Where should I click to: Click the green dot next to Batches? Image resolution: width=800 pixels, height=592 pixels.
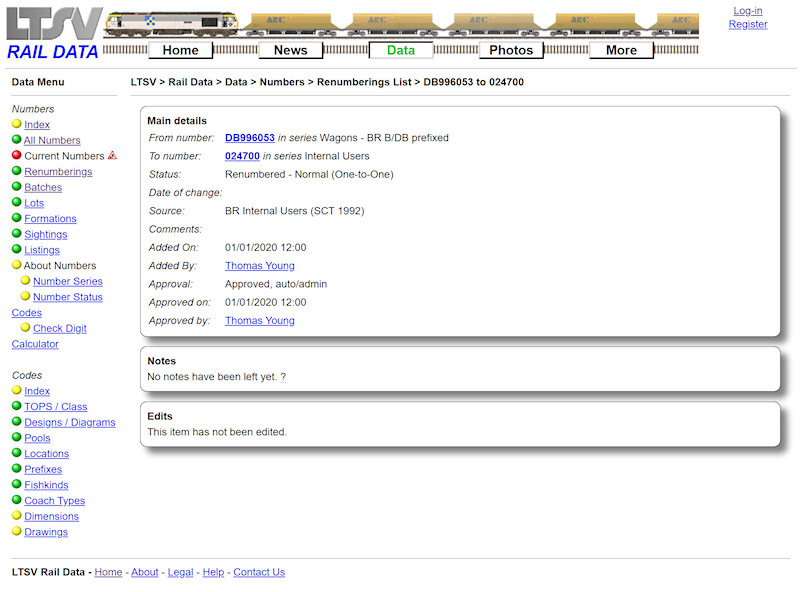17,187
